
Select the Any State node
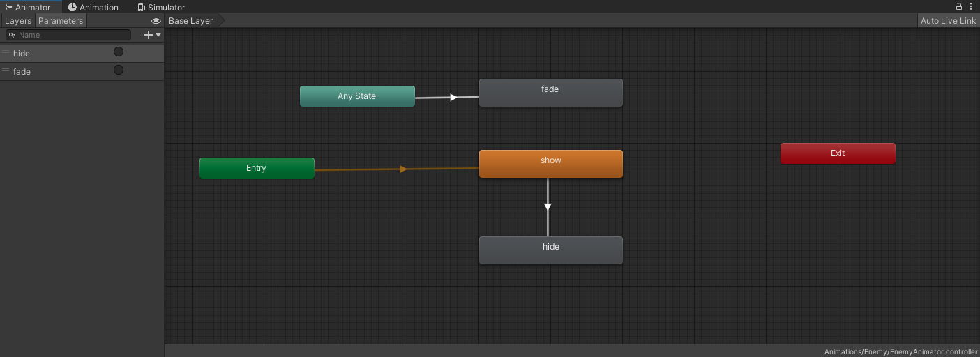tap(357, 96)
